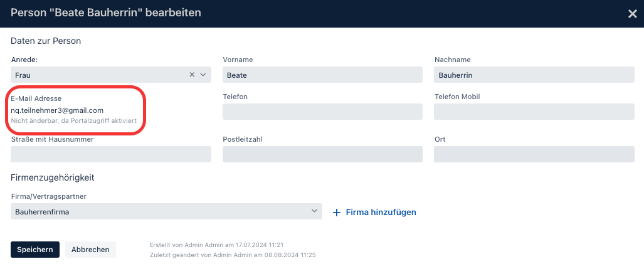Open the Firma/Vertragspartner dropdown
Screen dimensions: 644x269
click(x=166, y=211)
